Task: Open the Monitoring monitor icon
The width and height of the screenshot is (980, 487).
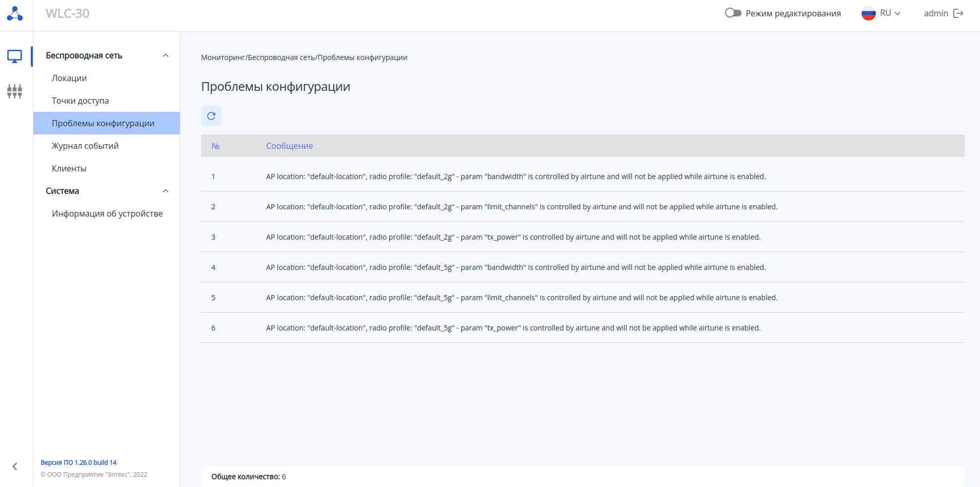Action: 14,56
